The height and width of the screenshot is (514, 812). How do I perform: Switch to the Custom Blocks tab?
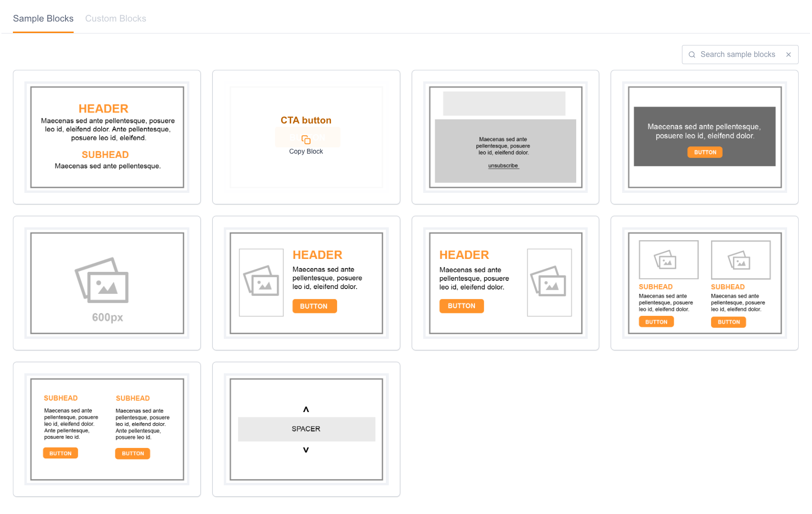(x=115, y=18)
